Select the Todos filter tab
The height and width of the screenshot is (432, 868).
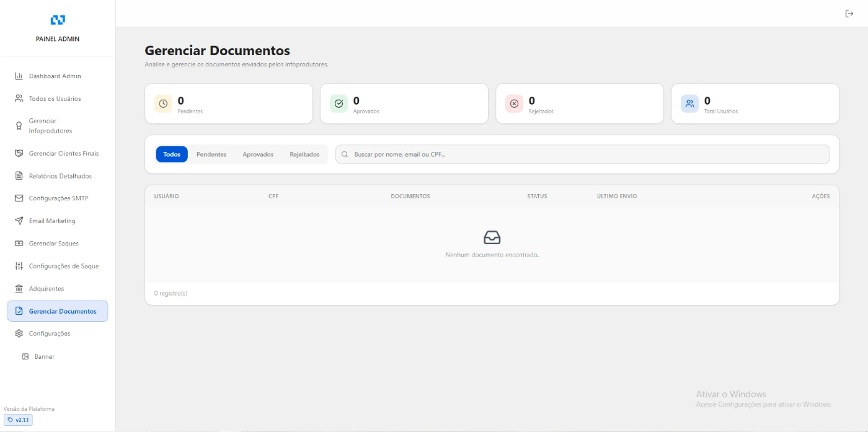[x=172, y=154]
